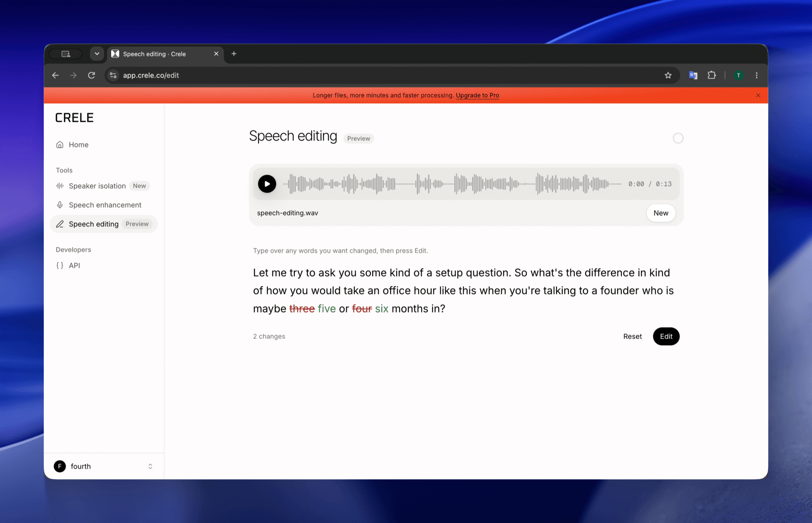Go forward in browser history
The height and width of the screenshot is (523, 812).
click(x=73, y=75)
